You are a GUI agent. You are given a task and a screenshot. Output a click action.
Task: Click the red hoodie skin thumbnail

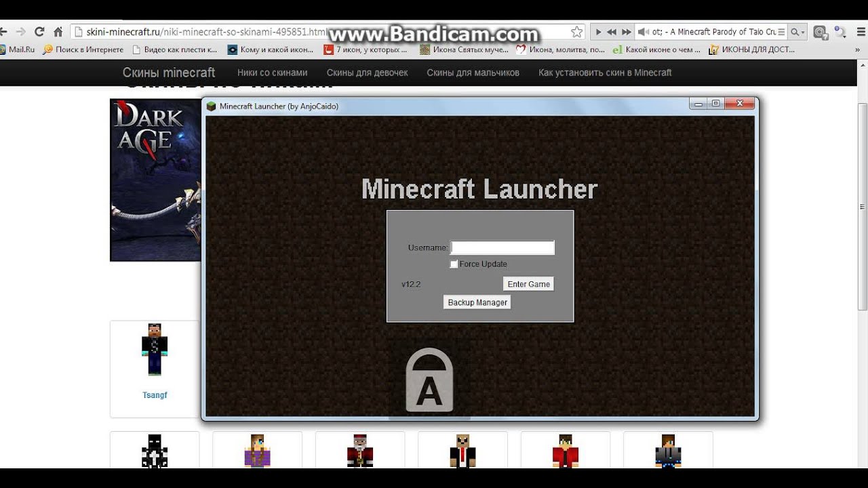click(565, 451)
